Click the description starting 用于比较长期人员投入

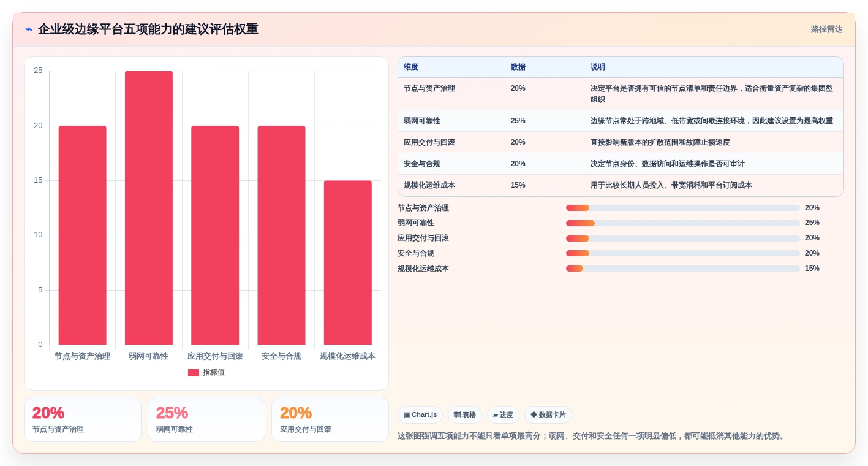coord(671,185)
